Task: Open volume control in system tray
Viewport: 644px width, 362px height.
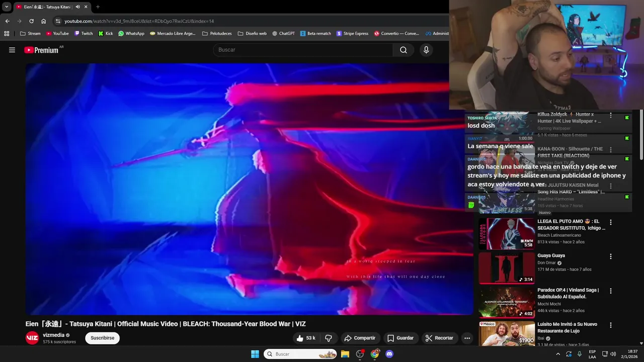Action: click(613, 354)
